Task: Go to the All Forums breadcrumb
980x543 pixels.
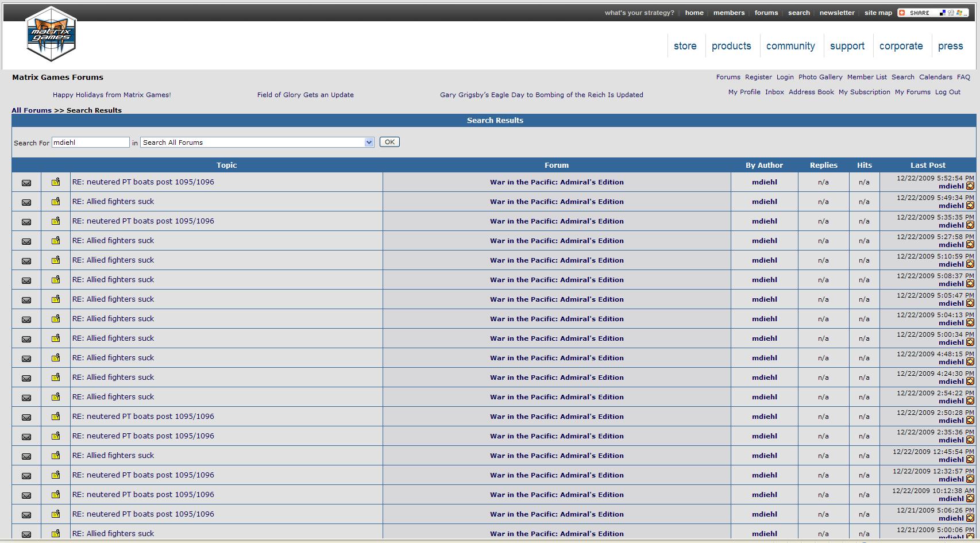Action: coord(32,110)
